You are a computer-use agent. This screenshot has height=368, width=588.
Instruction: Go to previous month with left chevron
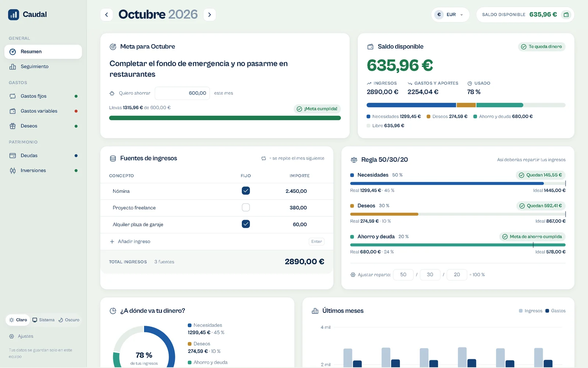coord(107,15)
